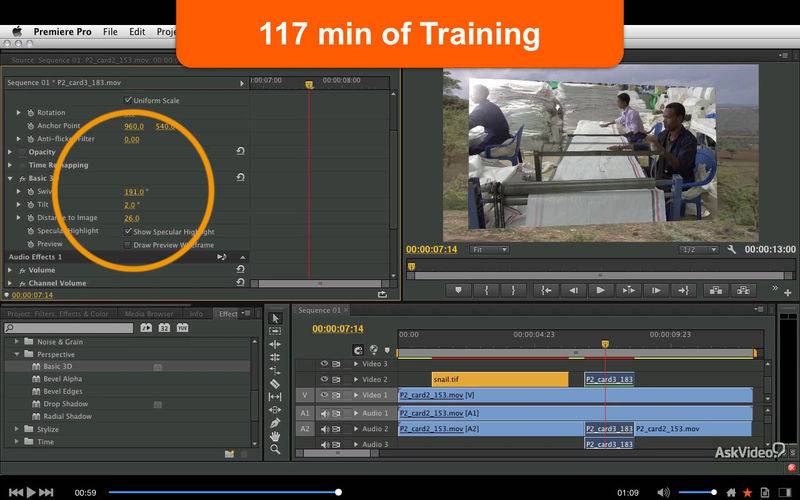Toggle Swivel animation stopwatch
The width and height of the screenshot is (800, 500).
tap(31, 191)
